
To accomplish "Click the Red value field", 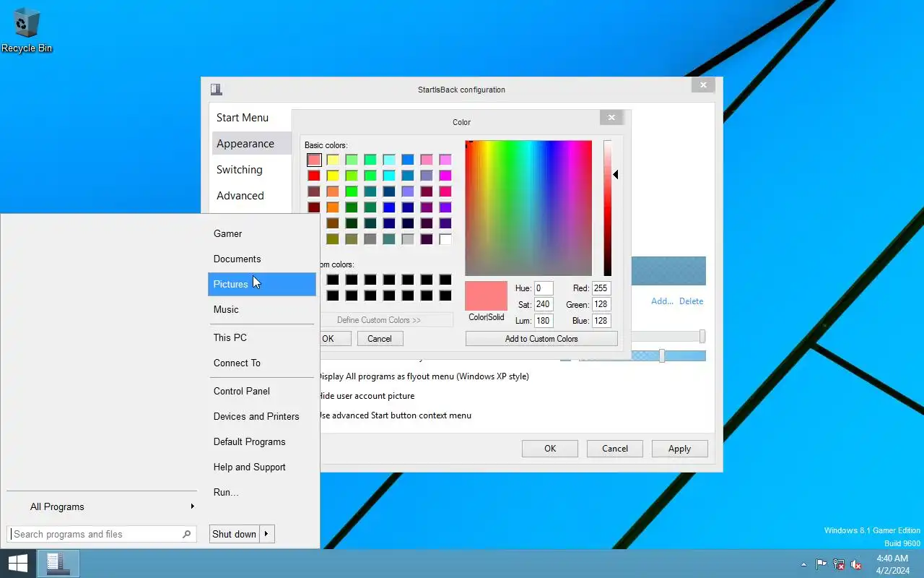I will click(601, 288).
